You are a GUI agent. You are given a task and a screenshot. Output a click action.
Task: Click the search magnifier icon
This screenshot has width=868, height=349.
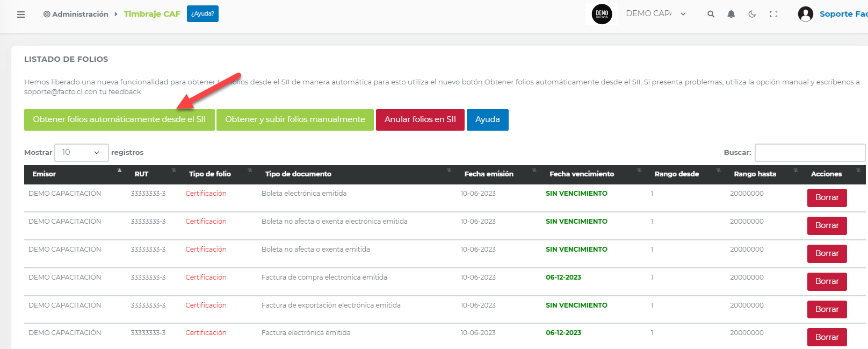point(711,15)
